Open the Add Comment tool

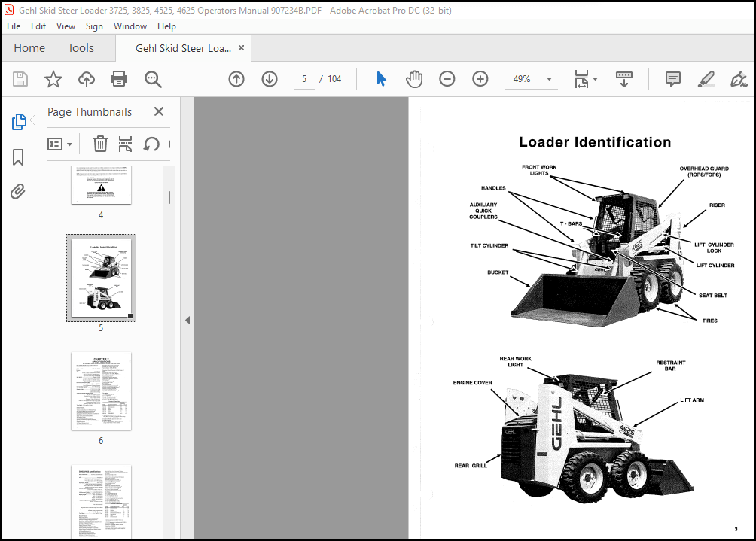click(x=672, y=78)
